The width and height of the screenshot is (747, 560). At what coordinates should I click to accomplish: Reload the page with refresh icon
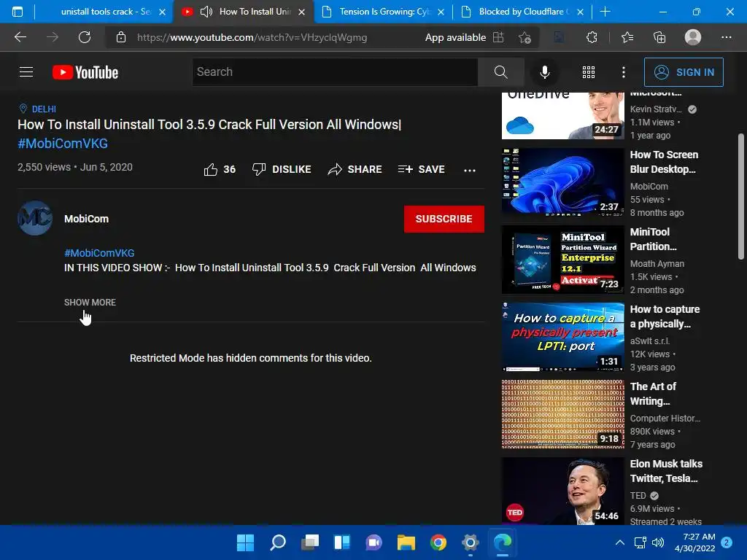pyautogui.click(x=85, y=37)
